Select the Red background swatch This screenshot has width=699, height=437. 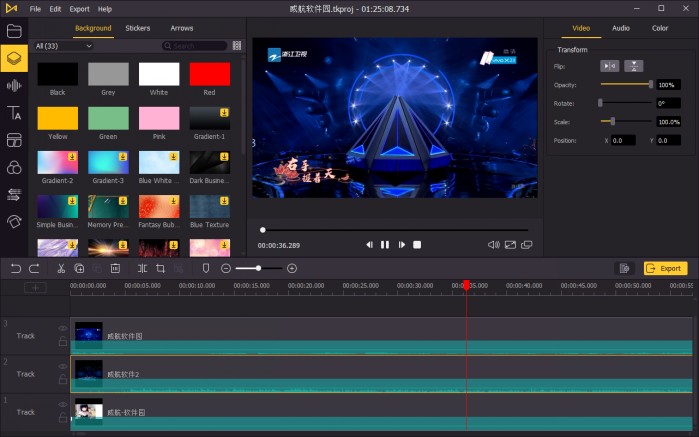pyautogui.click(x=210, y=74)
